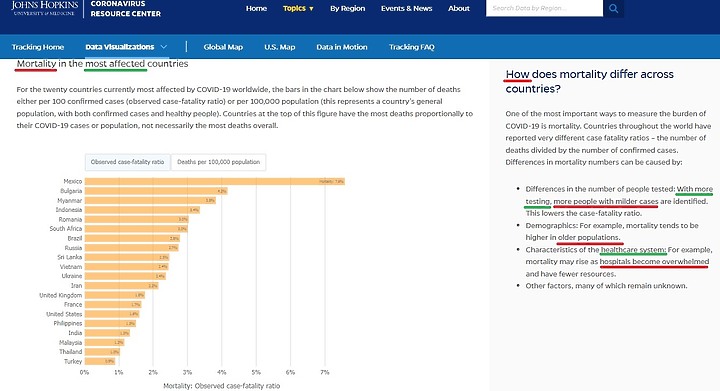Click the Bulgaria bar in chart

156,191
